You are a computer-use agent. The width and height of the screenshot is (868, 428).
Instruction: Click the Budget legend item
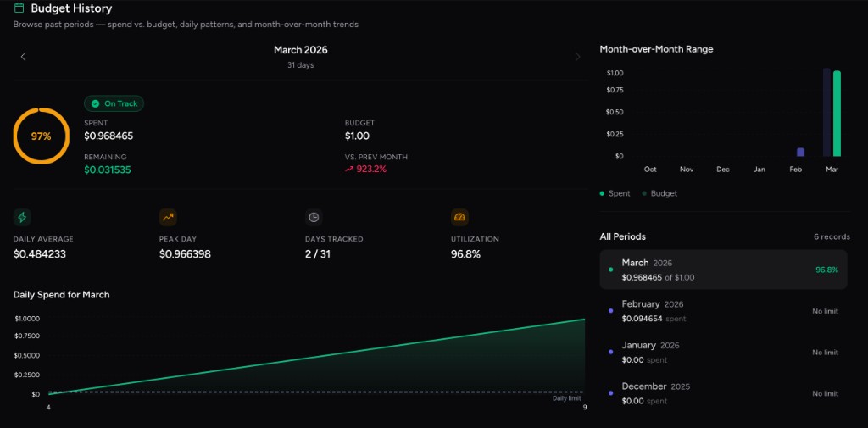pos(659,193)
